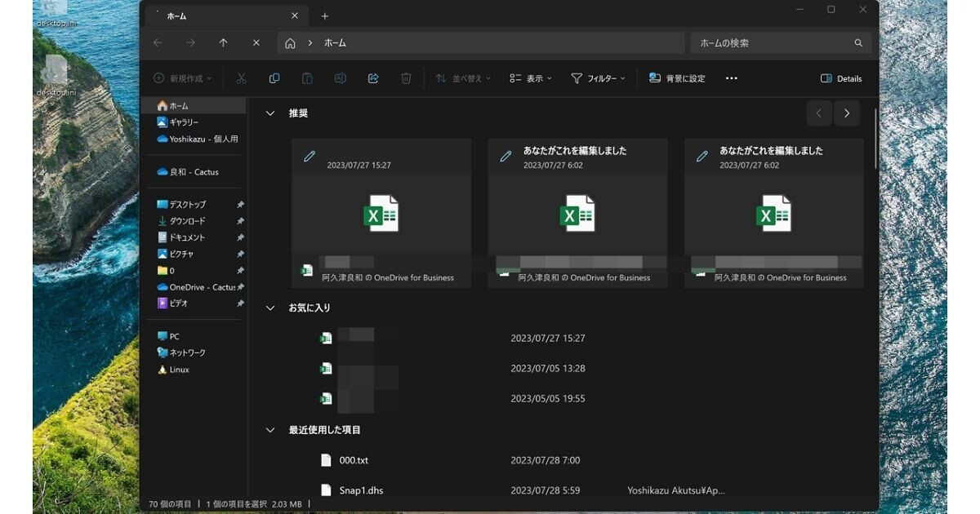
Task: Select the Cut (scissors) tool in the toolbar
Action: tap(241, 78)
